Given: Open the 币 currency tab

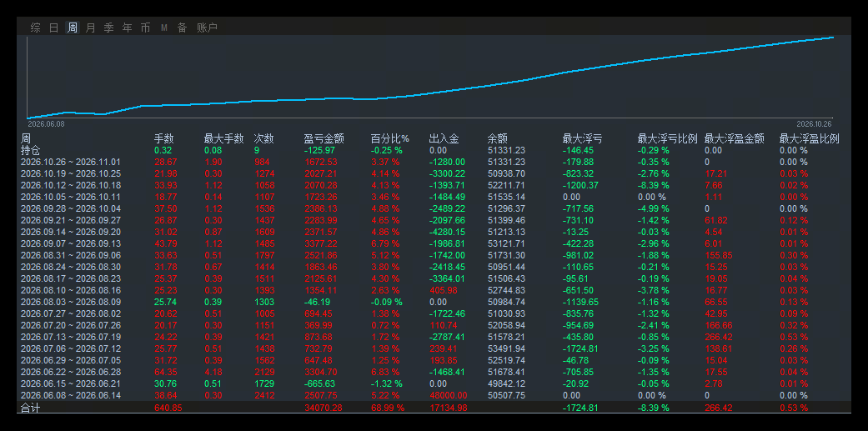Looking at the screenshot, I should point(145,28).
